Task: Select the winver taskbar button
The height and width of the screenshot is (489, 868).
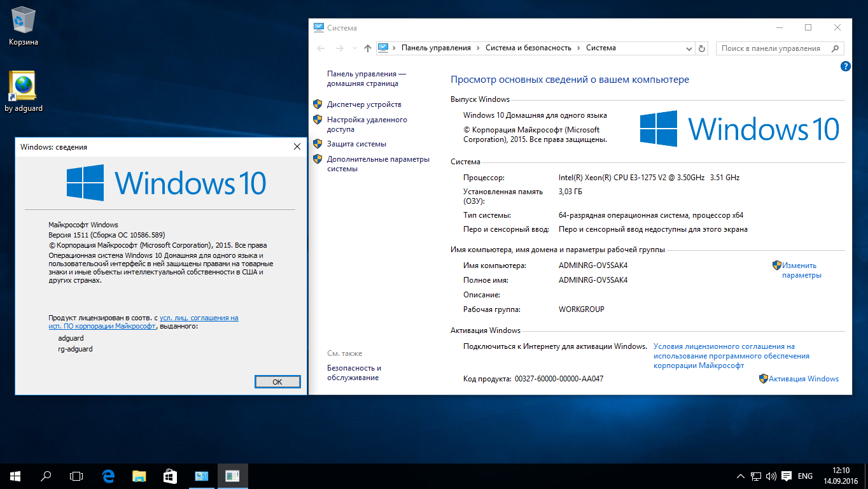Action: point(232,476)
